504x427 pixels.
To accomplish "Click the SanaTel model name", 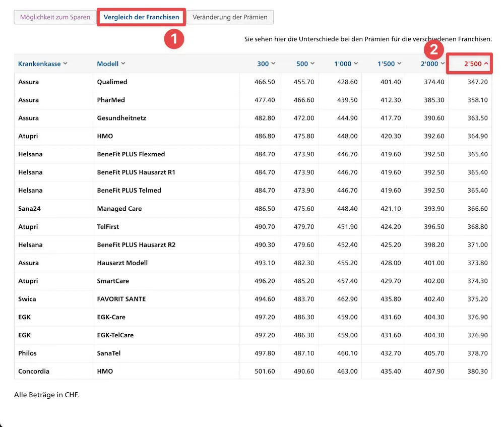I will pos(109,353).
